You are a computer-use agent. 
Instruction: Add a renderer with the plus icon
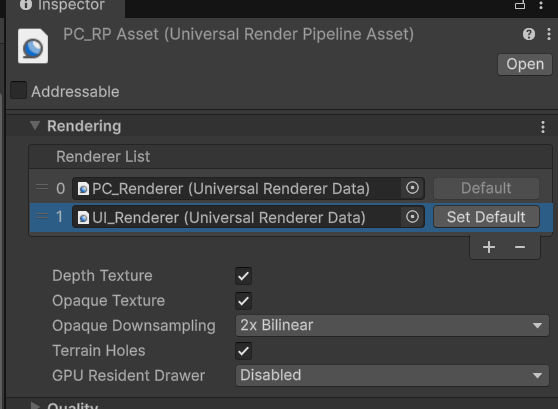click(x=489, y=247)
